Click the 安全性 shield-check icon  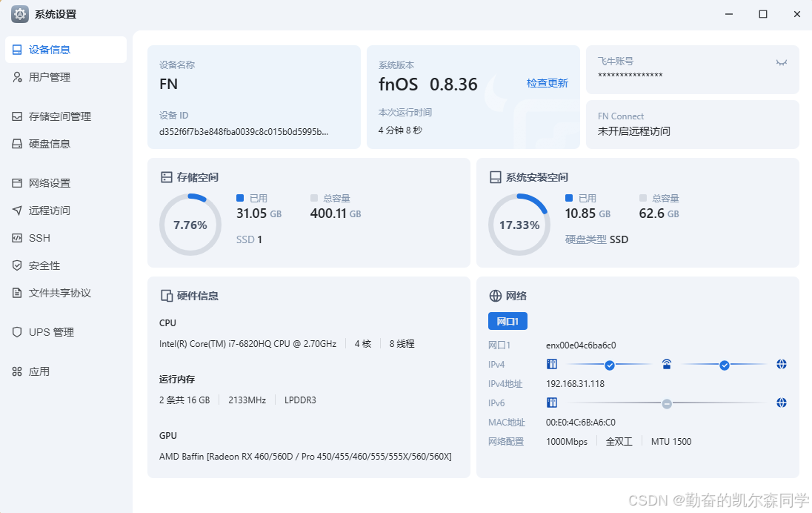click(17, 265)
